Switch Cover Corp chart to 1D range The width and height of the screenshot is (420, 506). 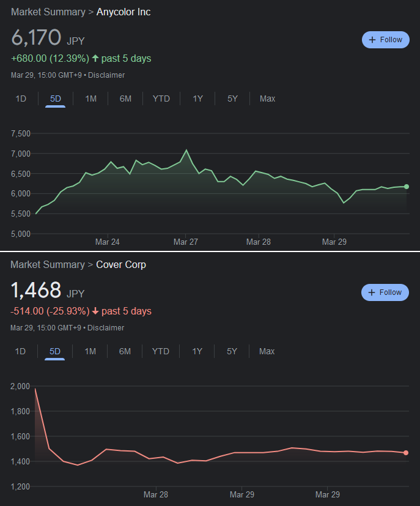(x=20, y=351)
